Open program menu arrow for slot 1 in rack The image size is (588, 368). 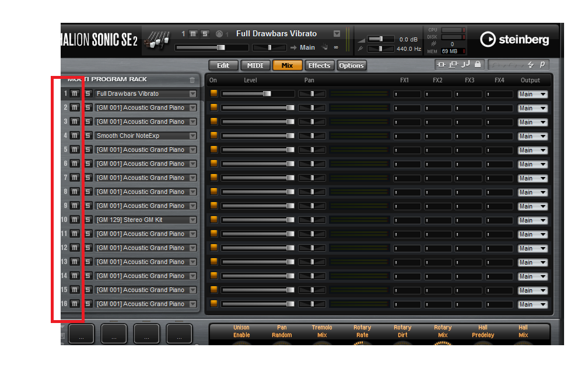click(x=192, y=94)
